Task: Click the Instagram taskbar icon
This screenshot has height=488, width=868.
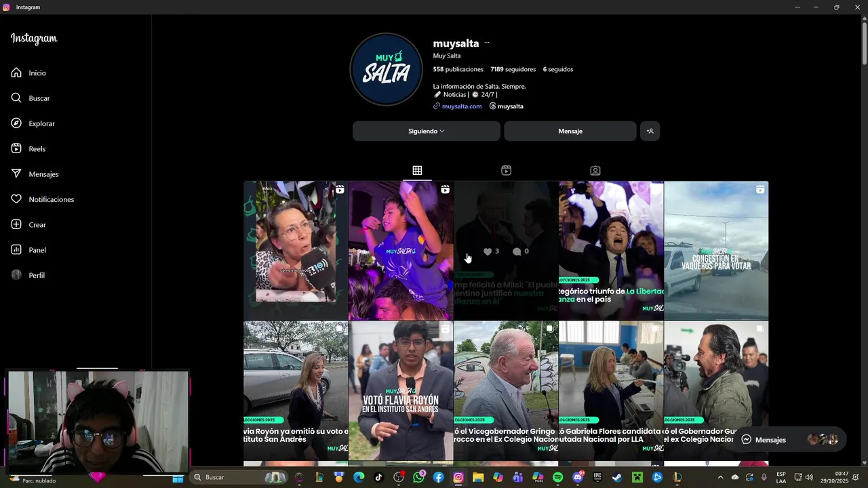Action: tap(458, 477)
